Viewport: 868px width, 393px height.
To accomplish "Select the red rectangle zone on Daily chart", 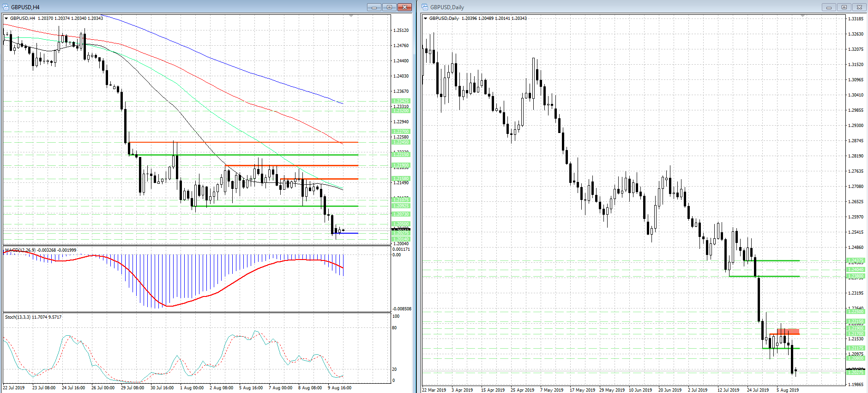I will 788,331.
